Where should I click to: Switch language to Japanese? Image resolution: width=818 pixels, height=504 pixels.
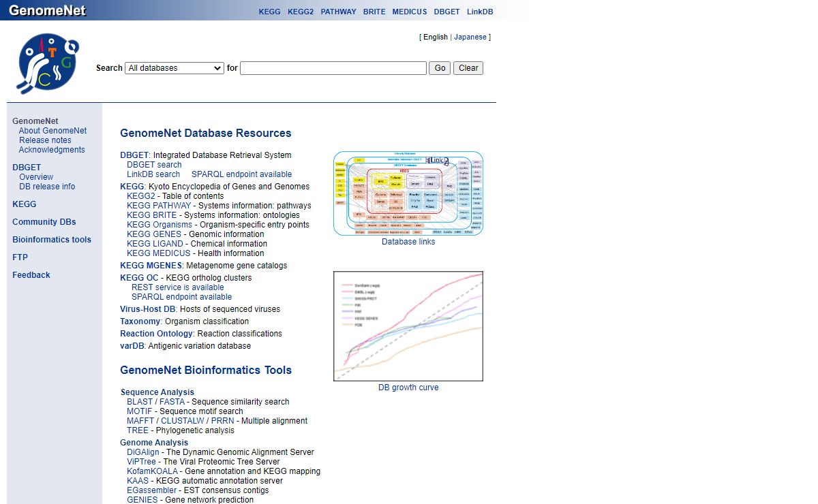(x=470, y=37)
